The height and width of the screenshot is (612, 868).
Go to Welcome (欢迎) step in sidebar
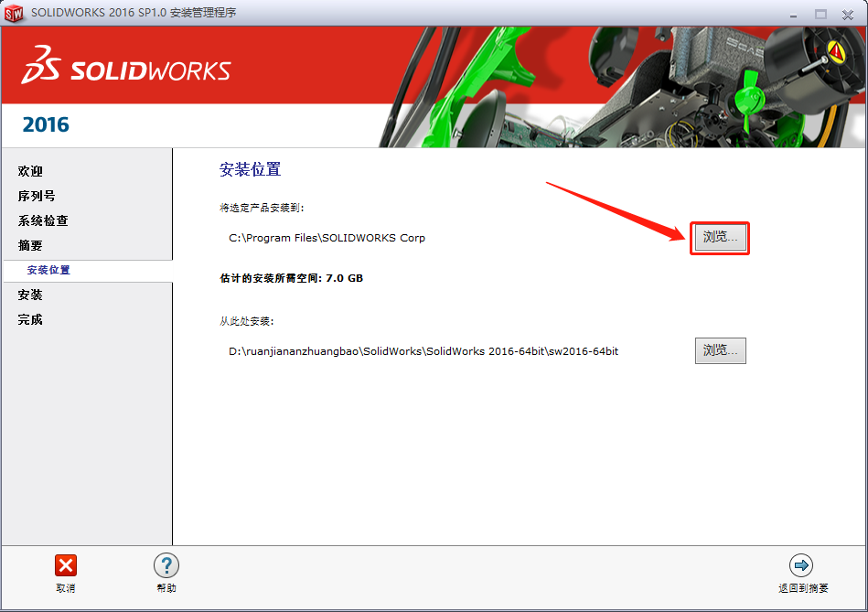[x=30, y=171]
